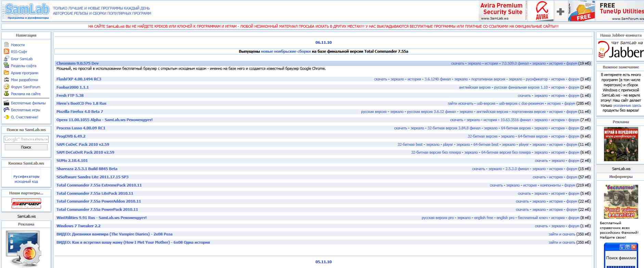Viewport: 644px width, 268px height.
Task: Click бесплатный ключ in WinUtilities row
Action: 533,218
